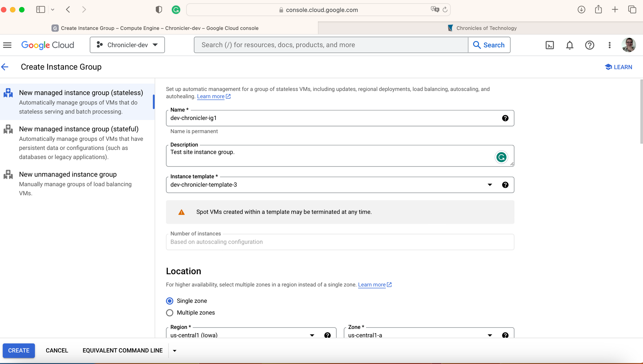Click Learn more link under Location

[372, 285]
